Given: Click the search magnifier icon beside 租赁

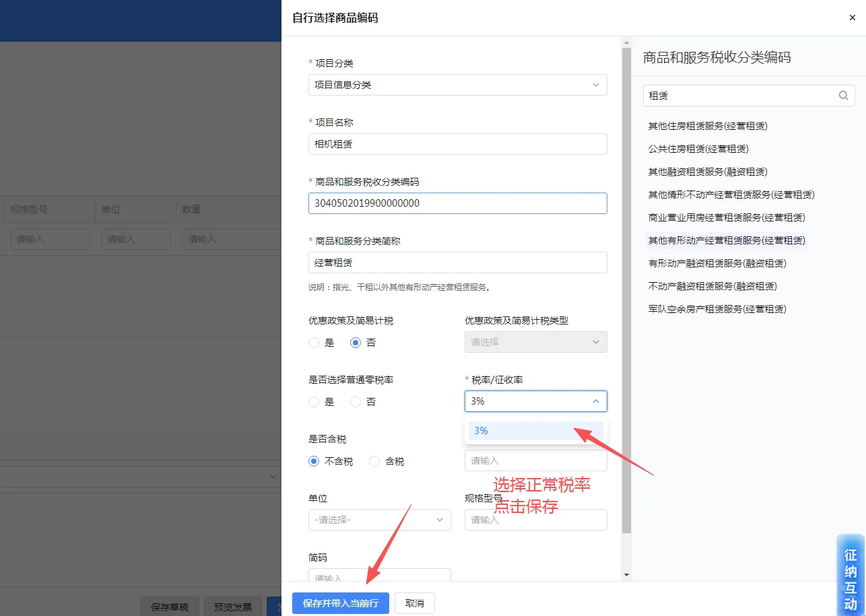Looking at the screenshot, I should click(x=843, y=96).
